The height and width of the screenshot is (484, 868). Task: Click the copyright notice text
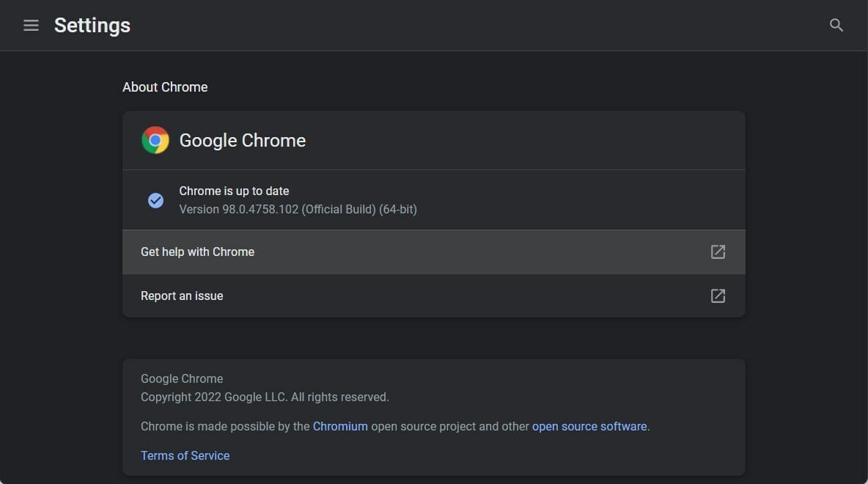pos(265,397)
